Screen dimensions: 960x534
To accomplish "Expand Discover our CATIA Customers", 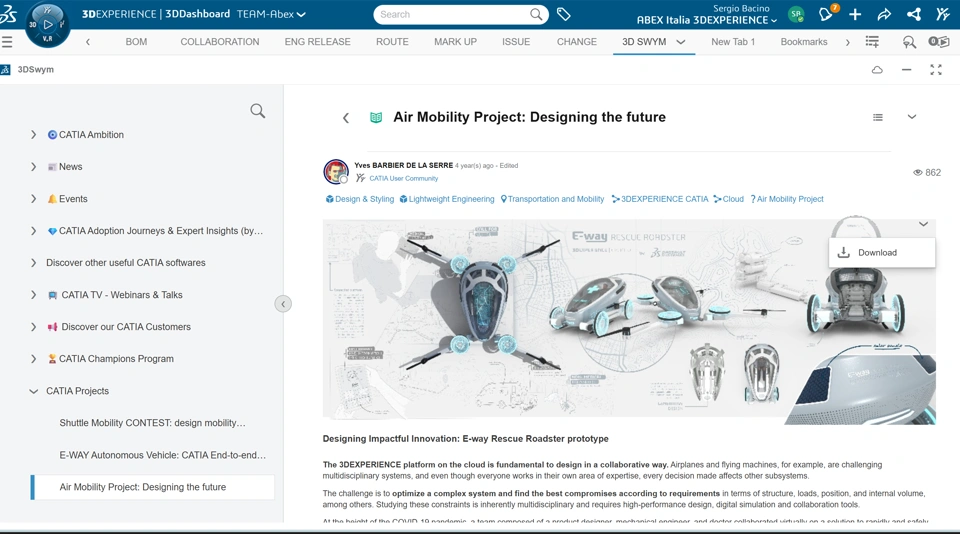I will coord(34,327).
